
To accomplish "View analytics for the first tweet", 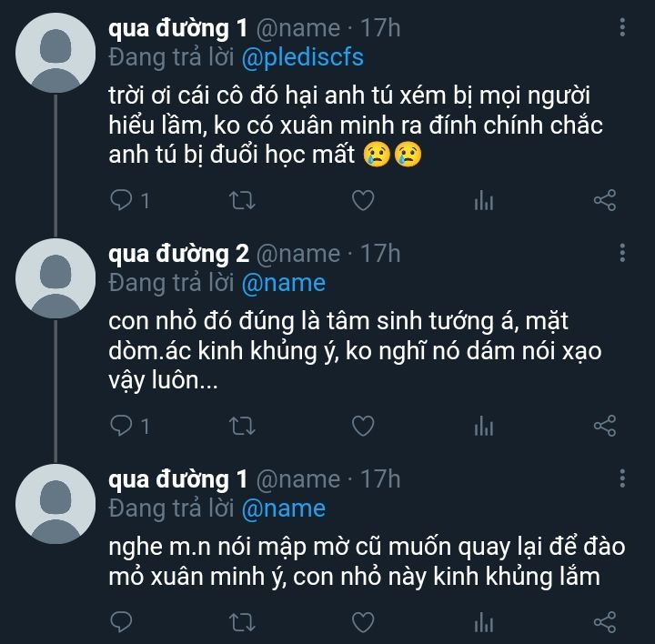I will (483, 200).
